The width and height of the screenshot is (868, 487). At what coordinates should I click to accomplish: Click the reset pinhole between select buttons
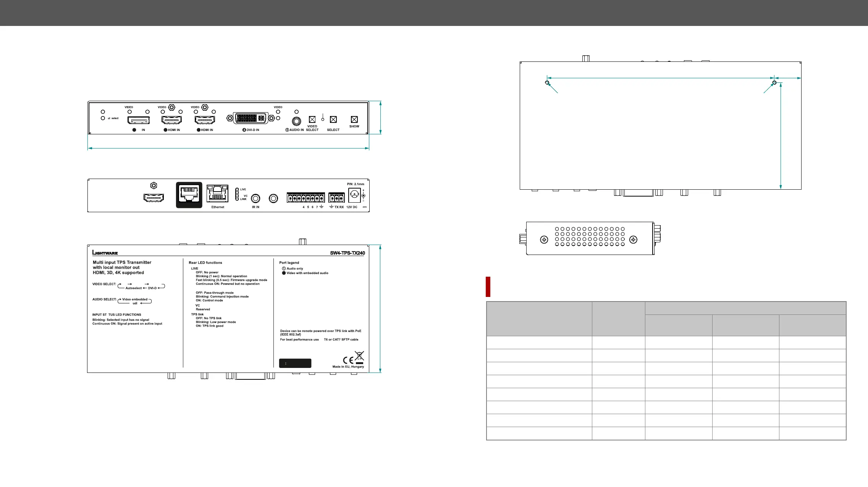[x=323, y=119]
